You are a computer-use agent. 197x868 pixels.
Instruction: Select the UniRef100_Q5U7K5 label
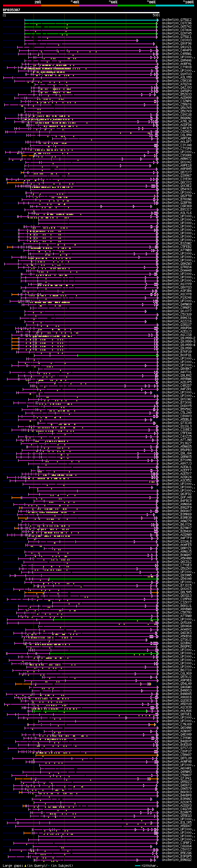coord(177,108)
